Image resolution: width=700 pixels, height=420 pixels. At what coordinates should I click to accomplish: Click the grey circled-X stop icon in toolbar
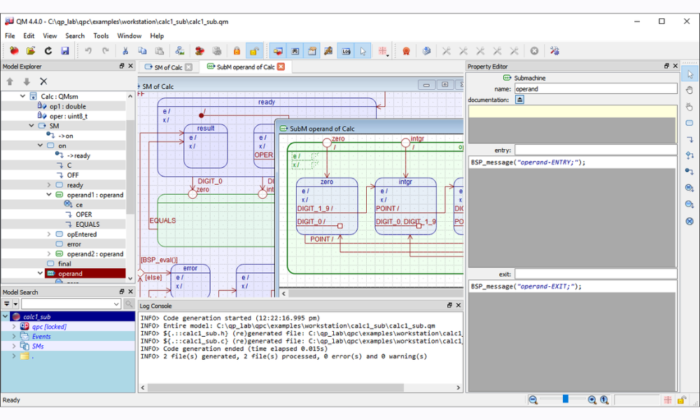534,51
